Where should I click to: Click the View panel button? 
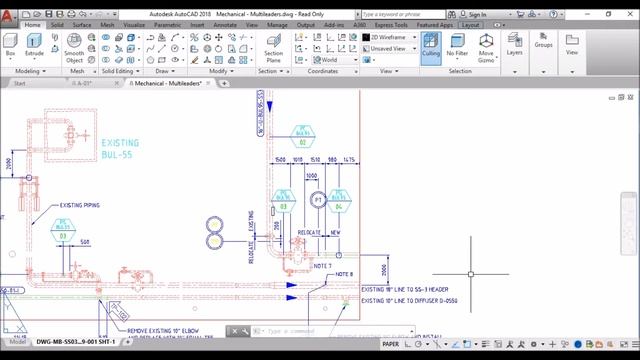point(572,45)
